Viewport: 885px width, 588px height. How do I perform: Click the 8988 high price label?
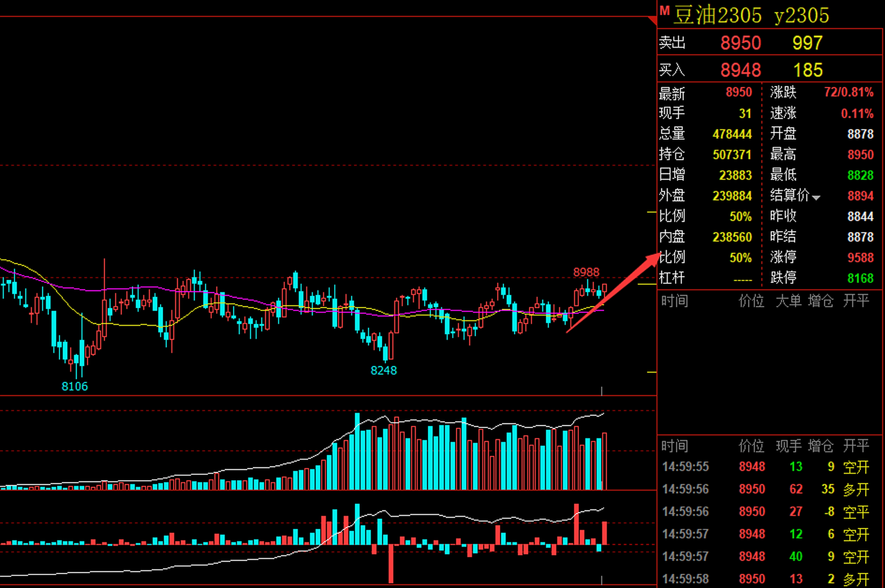coord(586,272)
